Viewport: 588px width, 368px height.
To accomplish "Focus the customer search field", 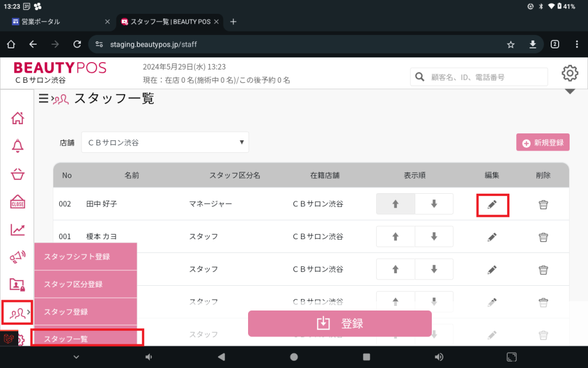I will (x=488, y=76).
